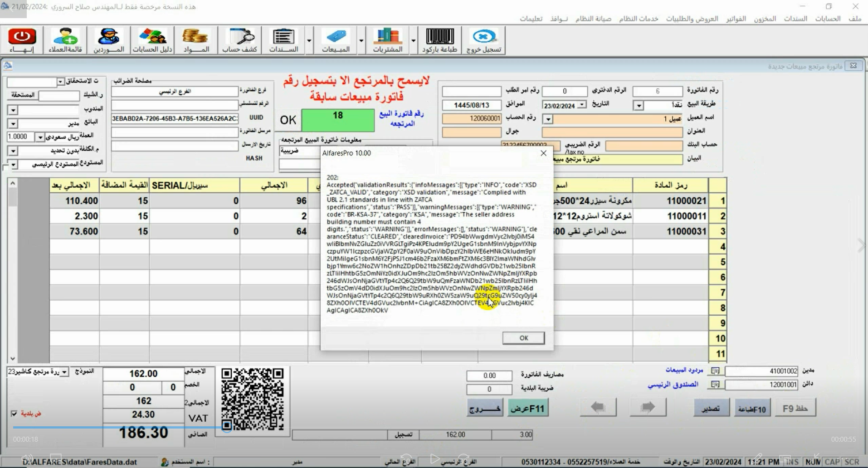Viewport: 868px width, 468px height.
Task: Open قائمة العملاء customers list
Action: click(x=66, y=40)
